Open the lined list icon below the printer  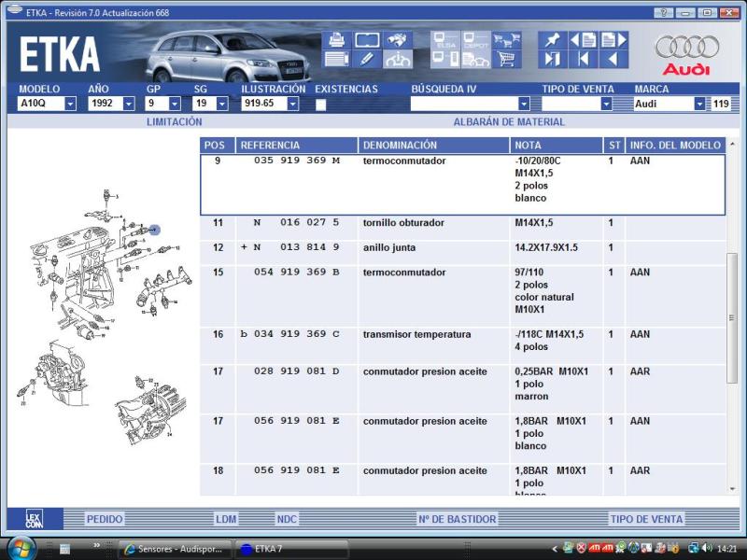[337, 59]
